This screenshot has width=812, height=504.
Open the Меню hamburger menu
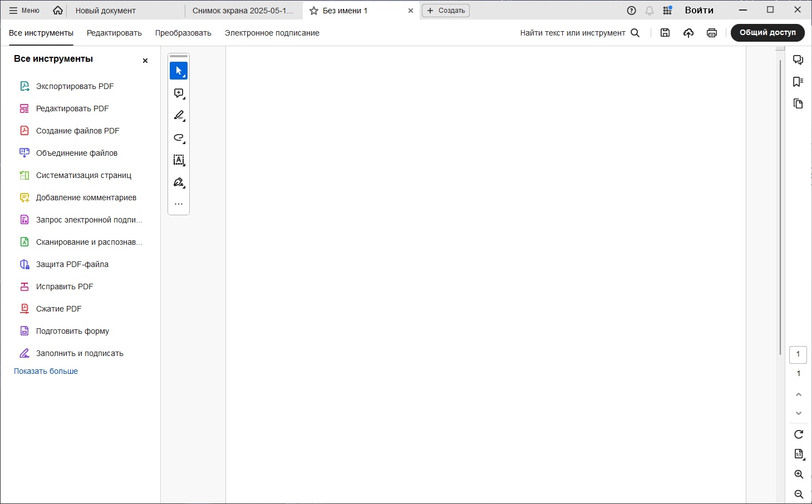click(x=24, y=11)
